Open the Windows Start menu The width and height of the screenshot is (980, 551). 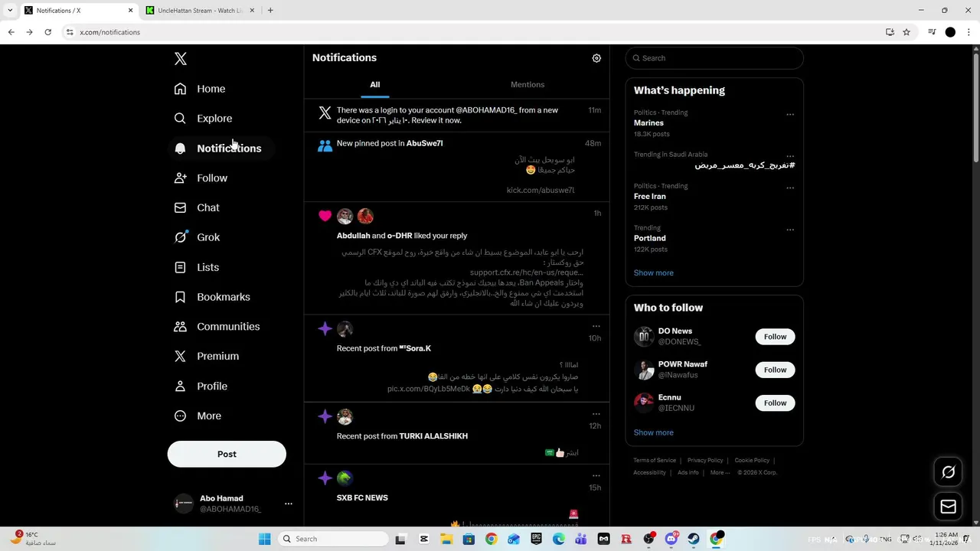265,539
